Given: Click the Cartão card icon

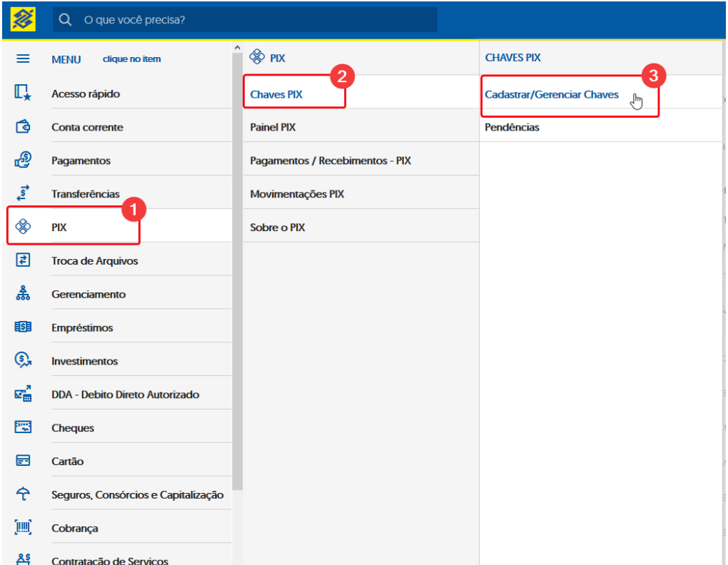Looking at the screenshot, I should 23,460.
